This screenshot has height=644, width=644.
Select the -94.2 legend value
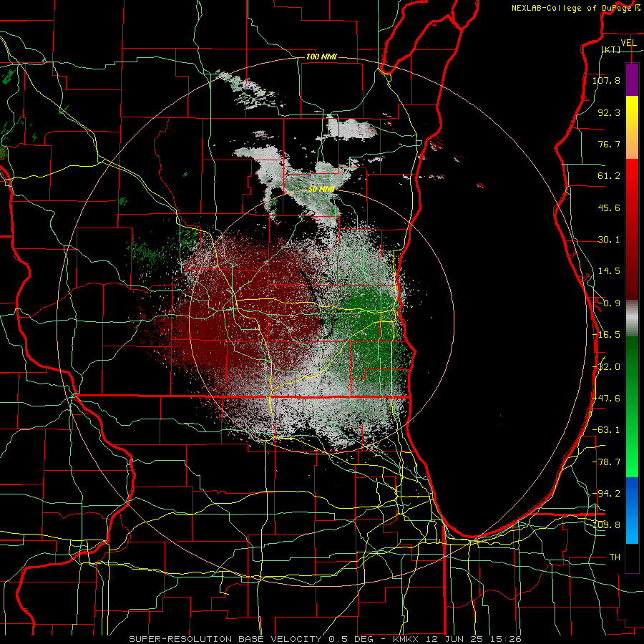click(x=606, y=493)
